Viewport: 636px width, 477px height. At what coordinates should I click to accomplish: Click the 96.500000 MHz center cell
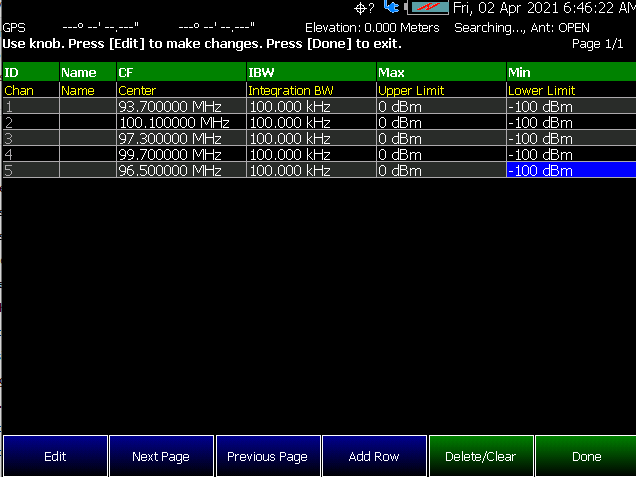pyautogui.click(x=181, y=170)
